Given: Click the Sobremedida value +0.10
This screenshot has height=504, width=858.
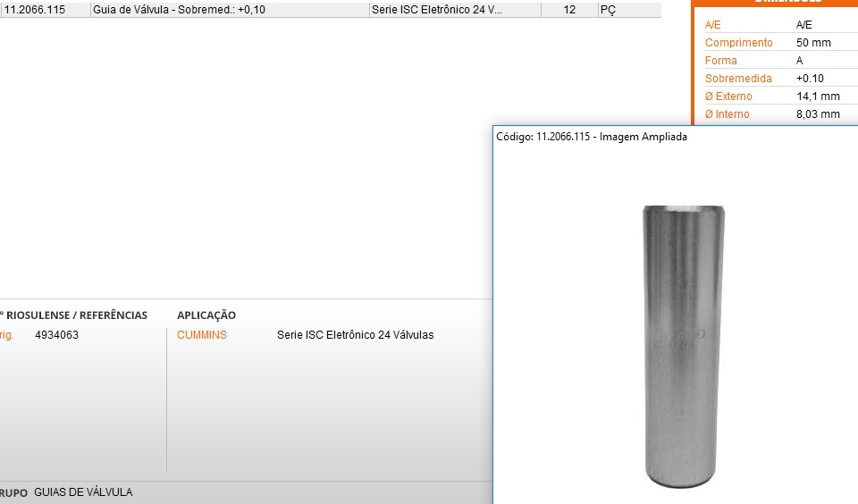Looking at the screenshot, I should [x=809, y=79].
